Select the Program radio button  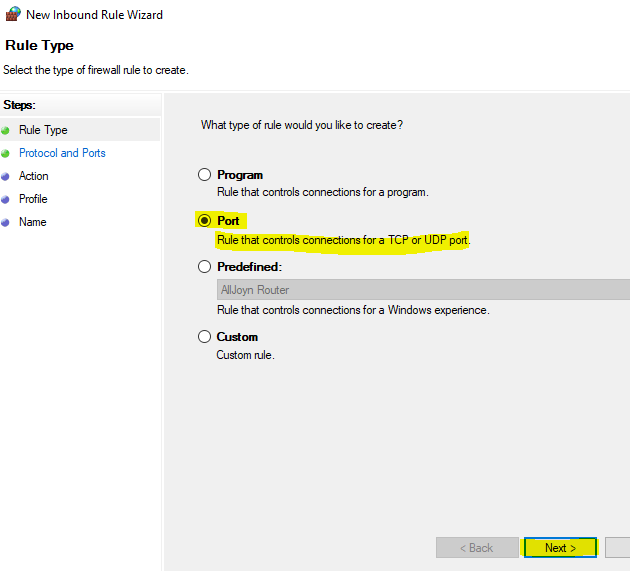(x=205, y=175)
